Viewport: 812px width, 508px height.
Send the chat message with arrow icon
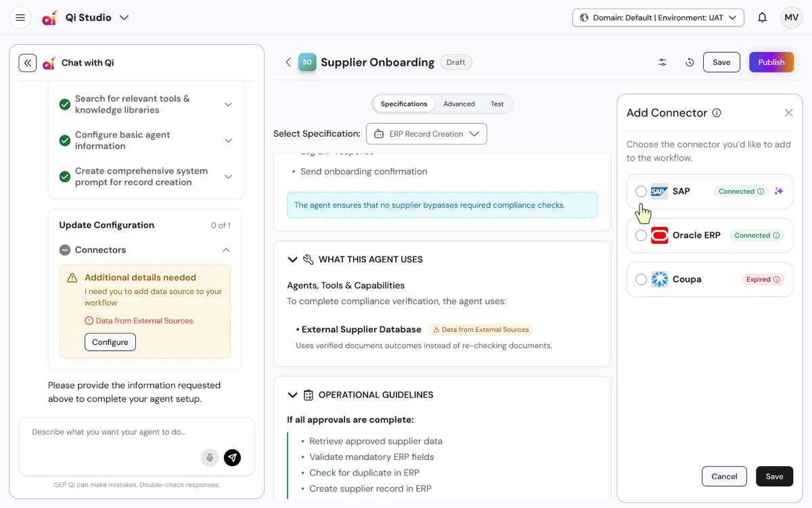[232, 458]
